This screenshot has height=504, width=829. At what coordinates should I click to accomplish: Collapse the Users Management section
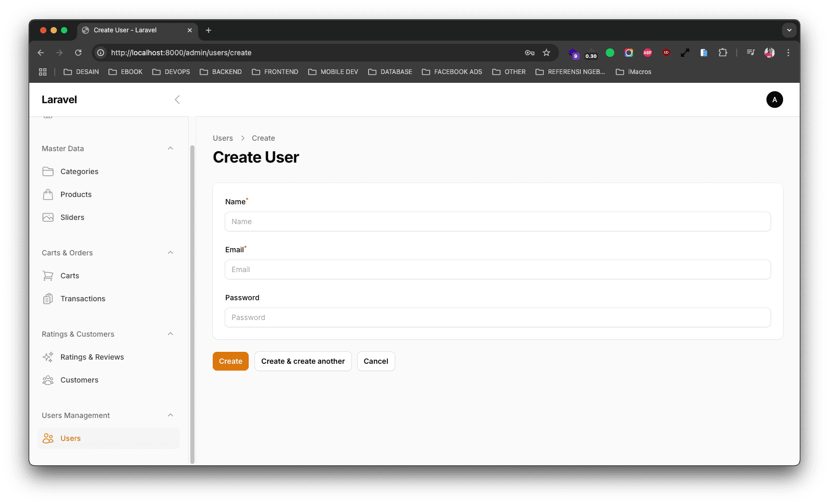170,415
